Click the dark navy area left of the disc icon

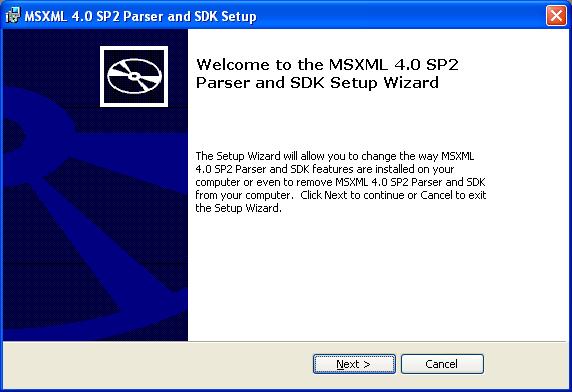[x=51, y=58]
